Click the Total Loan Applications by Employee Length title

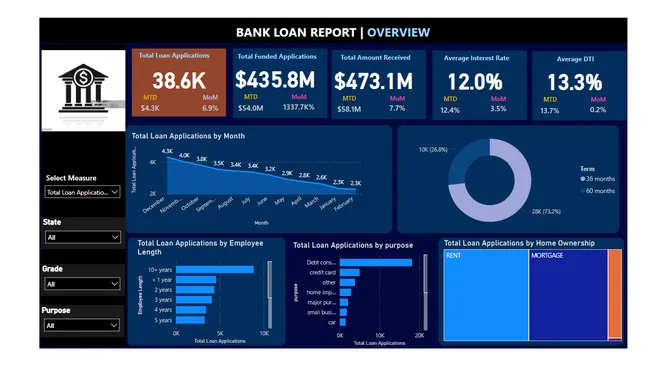(200, 247)
